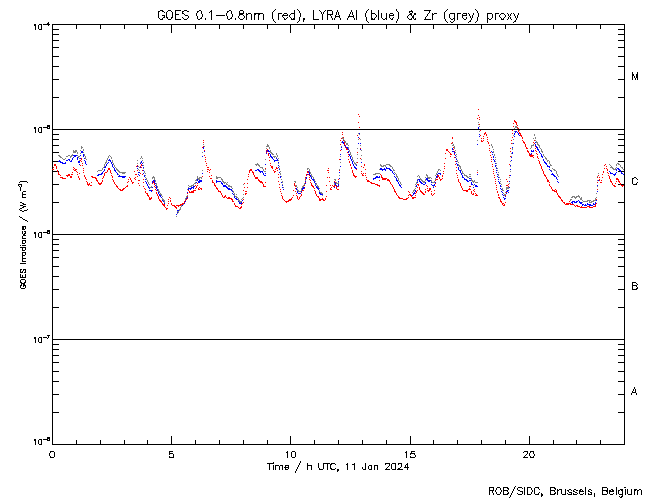Click the M flare class label
The height and width of the screenshot is (500, 650).
click(635, 77)
